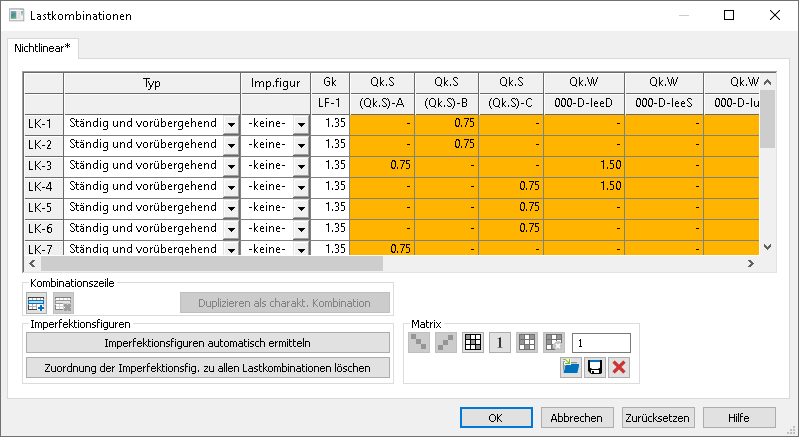Screen dimensions: 799x437
Task: Click the delete combination row icon
Action: 62,303
